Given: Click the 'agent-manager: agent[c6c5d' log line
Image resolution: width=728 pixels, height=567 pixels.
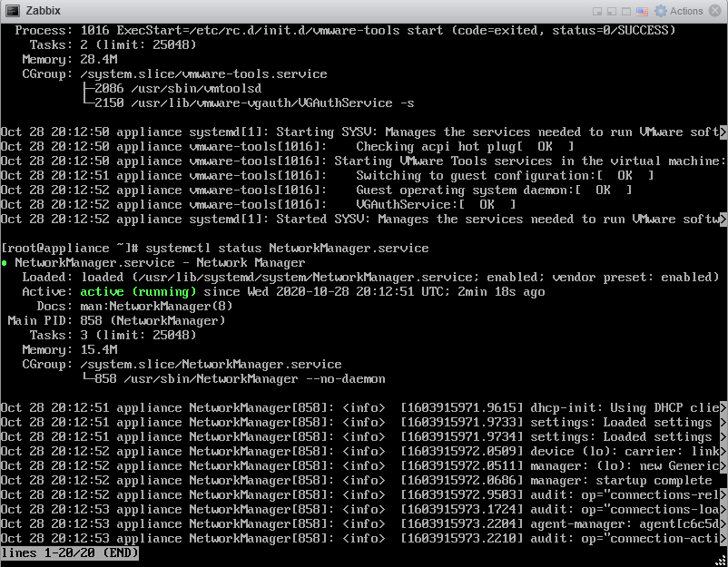Looking at the screenshot, I should (x=363, y=523).
